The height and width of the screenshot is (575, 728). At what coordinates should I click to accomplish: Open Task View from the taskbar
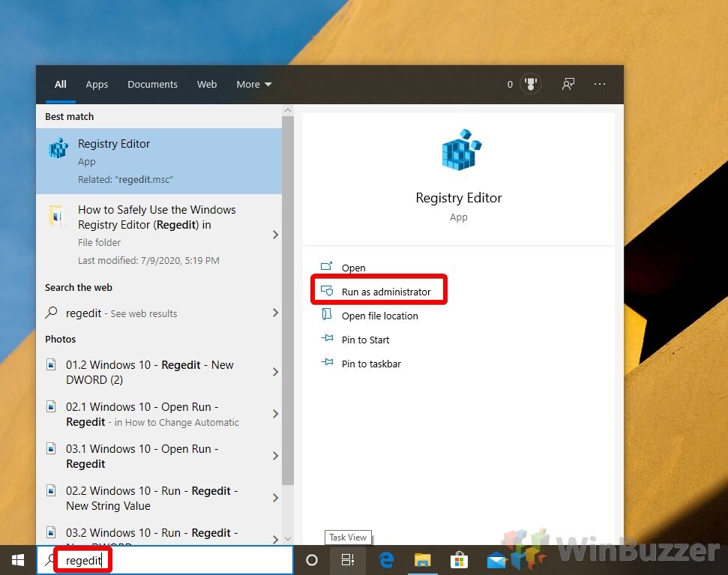347,560
